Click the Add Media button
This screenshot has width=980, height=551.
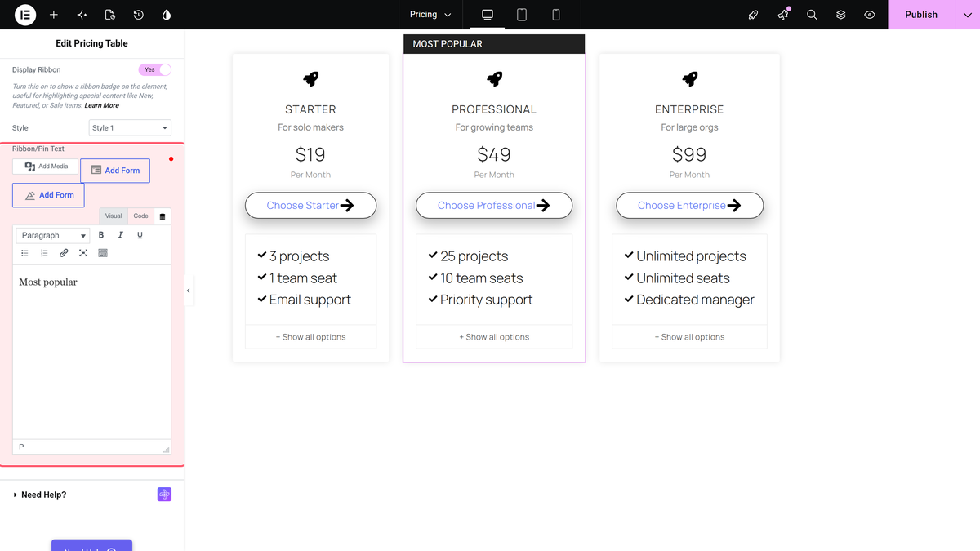[x=46, y=167]
